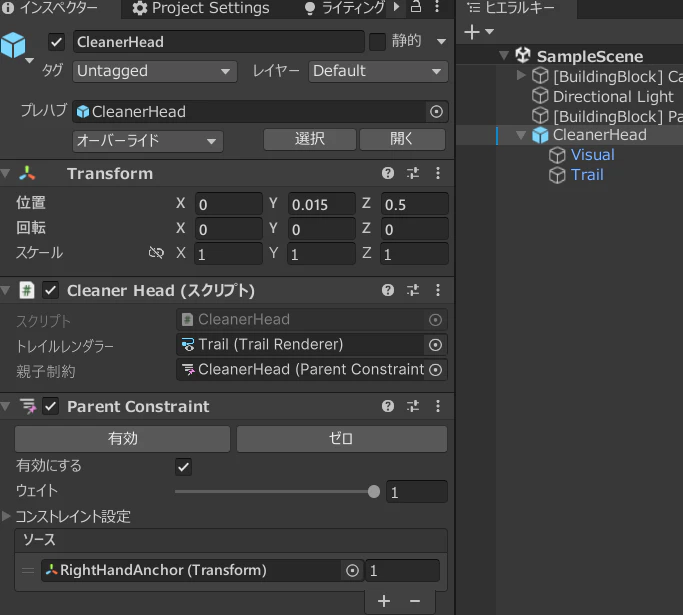Open the Default layer dropdown
This screenshot has height=615, width=683.
click(x=378, y=71)
